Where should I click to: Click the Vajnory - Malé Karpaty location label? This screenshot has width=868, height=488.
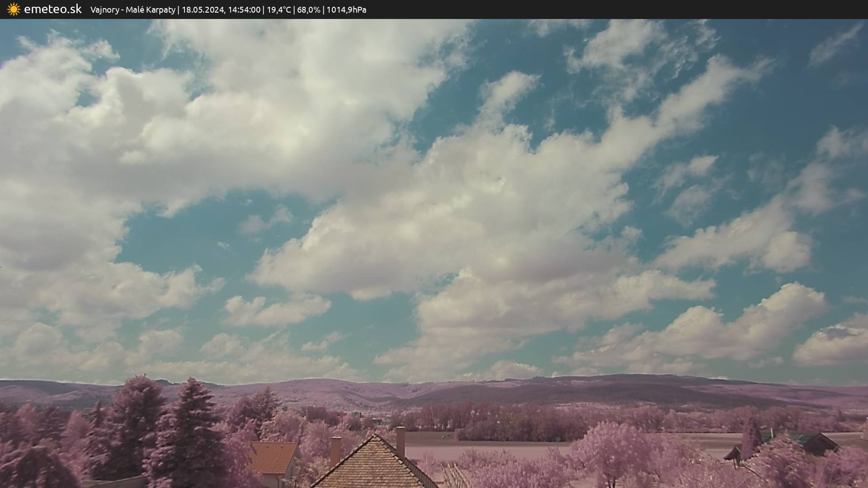tap(132, 9)
